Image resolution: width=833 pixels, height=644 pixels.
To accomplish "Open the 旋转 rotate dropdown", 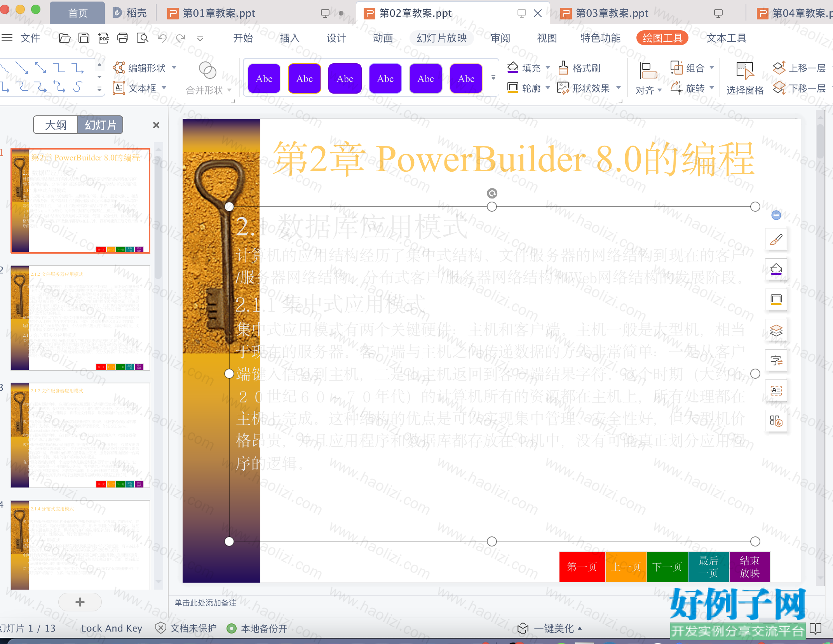I will pos(712,88).
